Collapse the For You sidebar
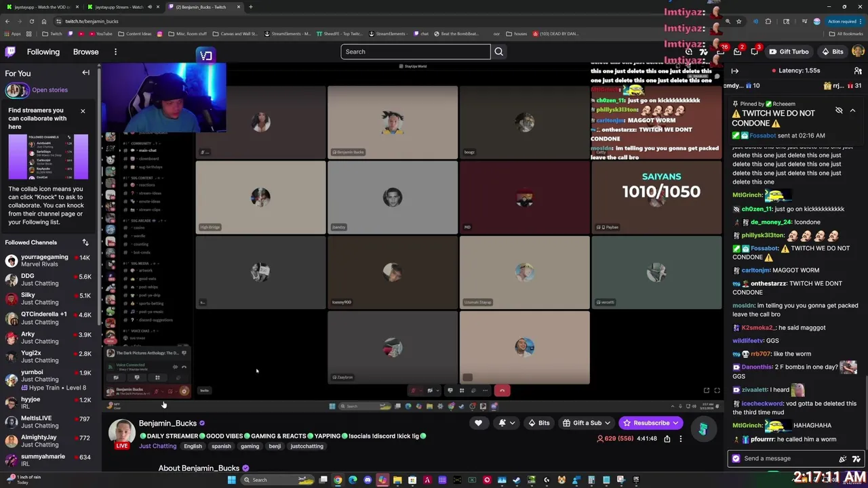The image size is (868, 488). (x=85, y=73)
